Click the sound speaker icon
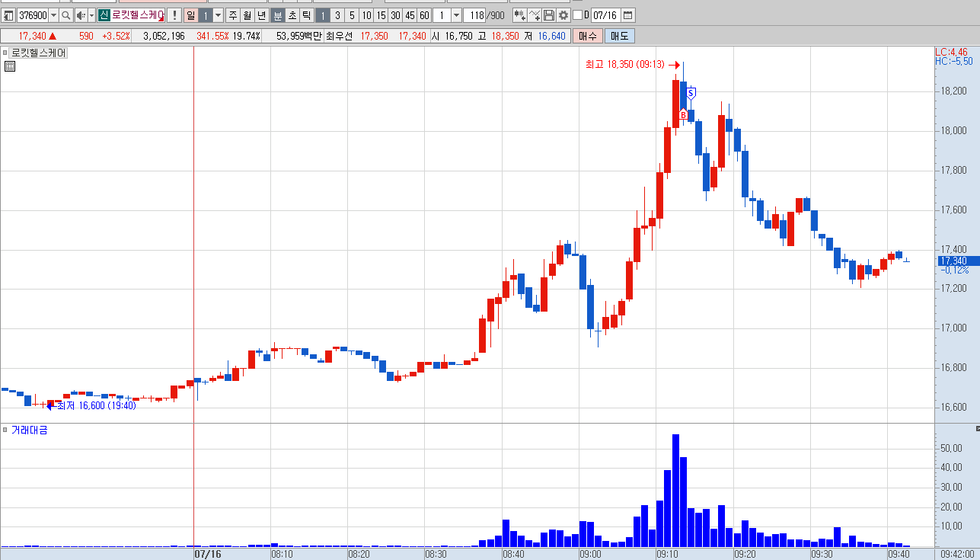980x560 pixels. point(81,15)
